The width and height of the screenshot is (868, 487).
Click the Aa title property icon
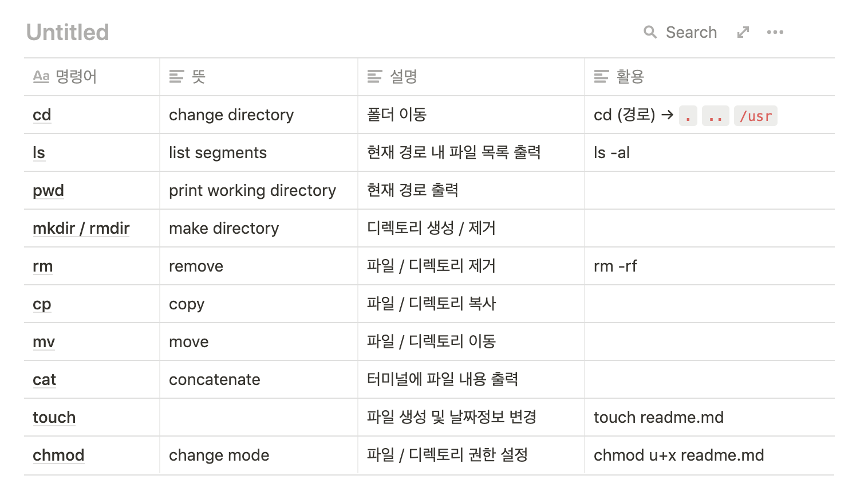pos(41,76)
